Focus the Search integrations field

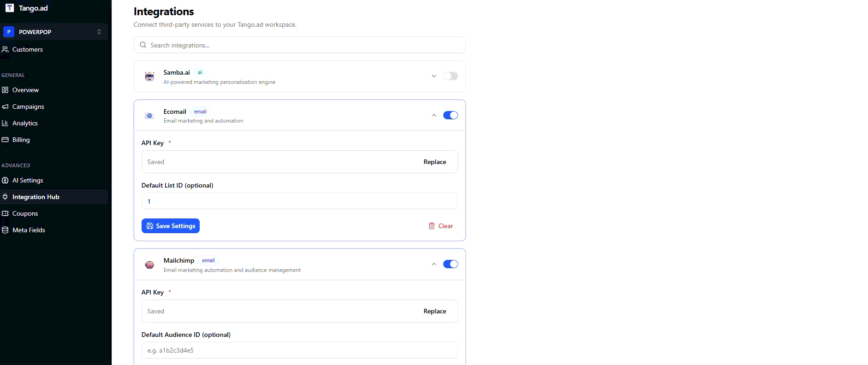pos(300,45)
